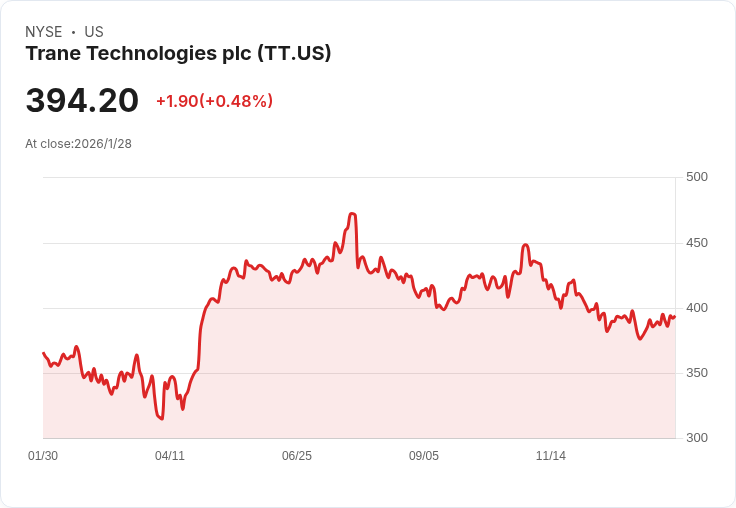Click the 400 value on the y-axis
Viewport: 736px width, 508px height.
pyautogui.click(x=697, y=308)
